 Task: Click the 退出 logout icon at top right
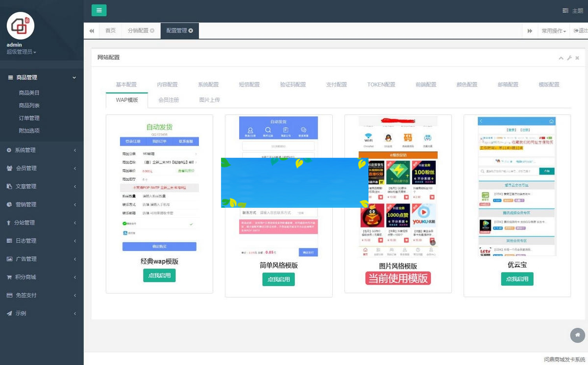(x=577, y=30)
